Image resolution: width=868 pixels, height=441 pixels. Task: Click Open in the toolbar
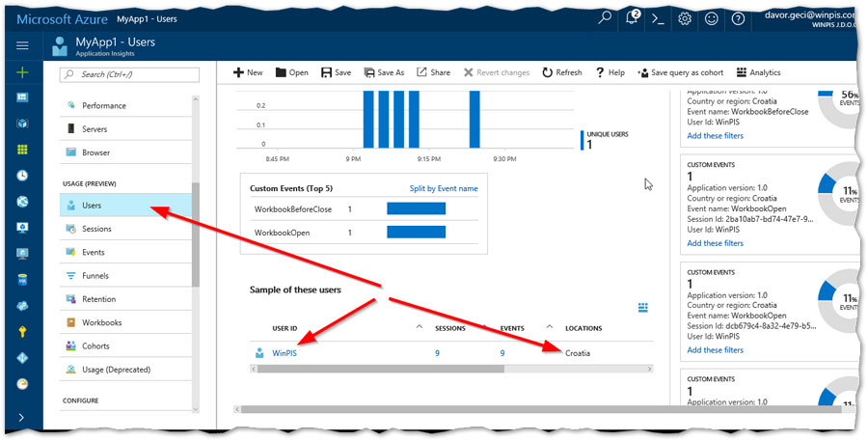point(291,72)
